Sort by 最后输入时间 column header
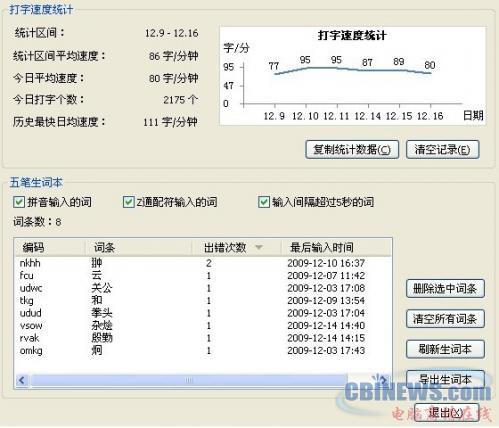 click(x=336, y=247)
